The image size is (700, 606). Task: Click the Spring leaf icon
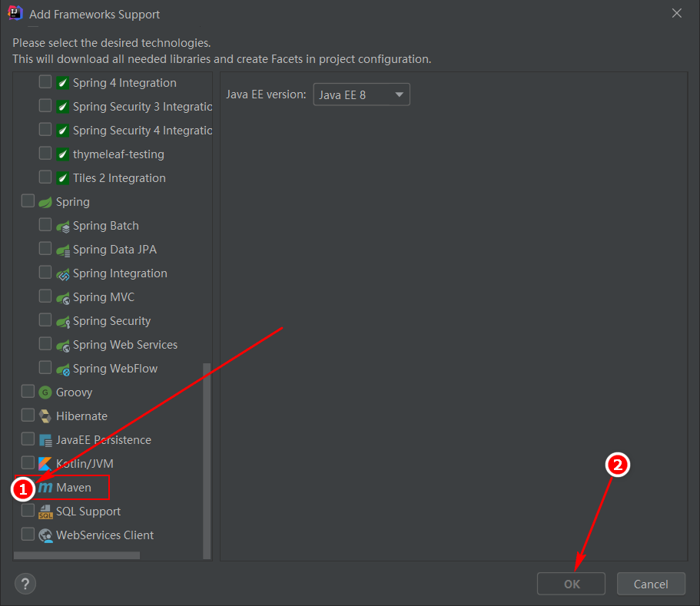tap(45, 202)
